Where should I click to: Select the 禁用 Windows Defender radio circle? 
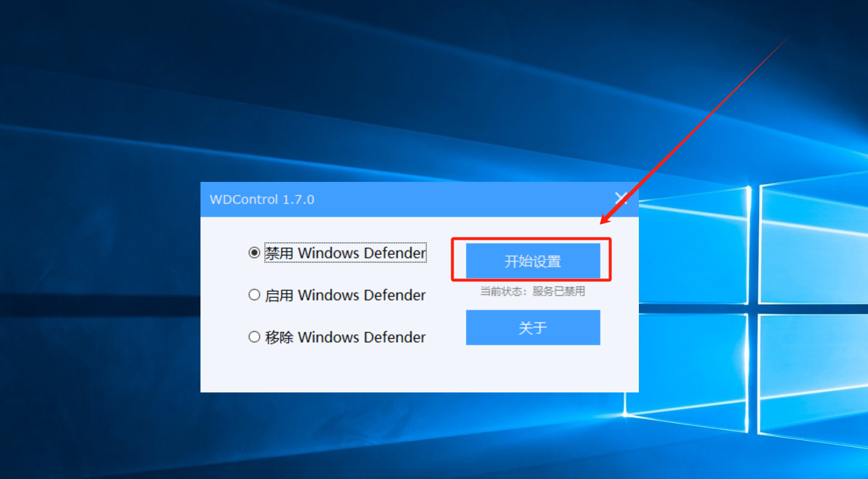tap(254, 253)
